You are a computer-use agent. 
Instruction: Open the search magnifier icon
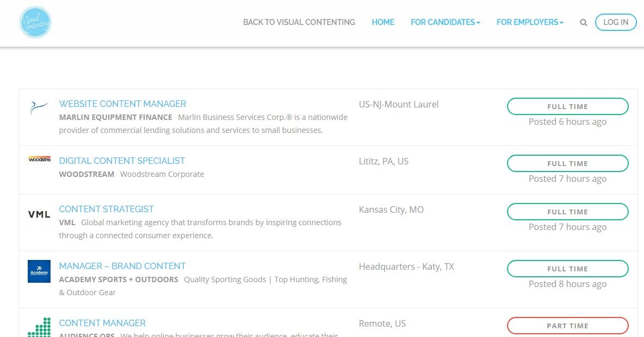[x=583, y=22]
